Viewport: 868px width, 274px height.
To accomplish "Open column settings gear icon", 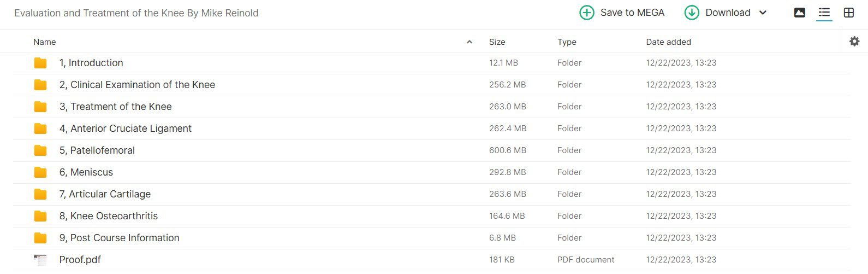I will (854, 41).
